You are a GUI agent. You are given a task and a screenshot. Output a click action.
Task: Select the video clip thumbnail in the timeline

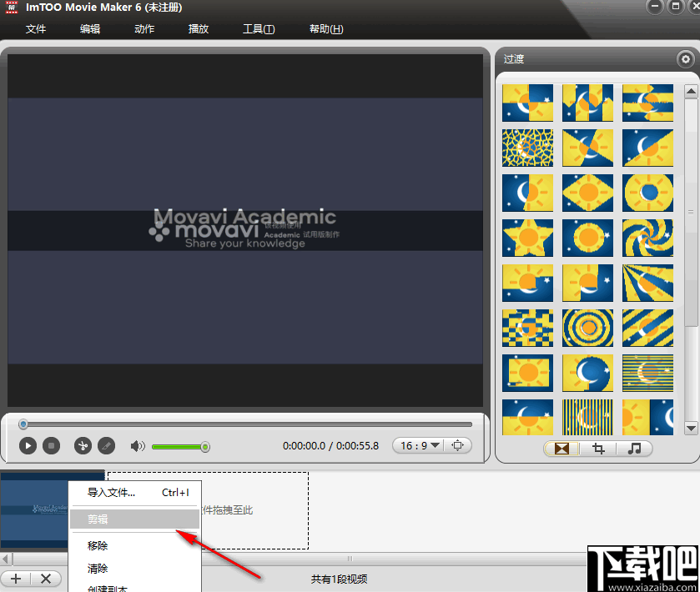pyautogui.click(x=33, y=511)
